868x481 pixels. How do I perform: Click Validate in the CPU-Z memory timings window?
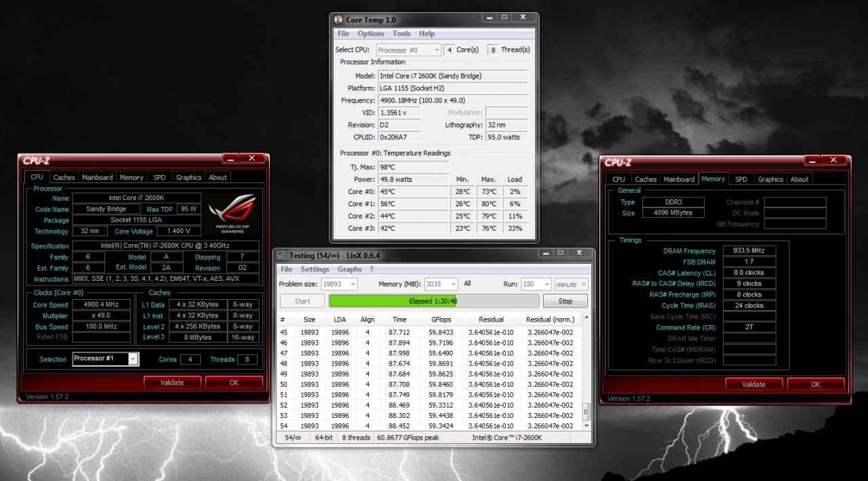click(x=754, y=384)
